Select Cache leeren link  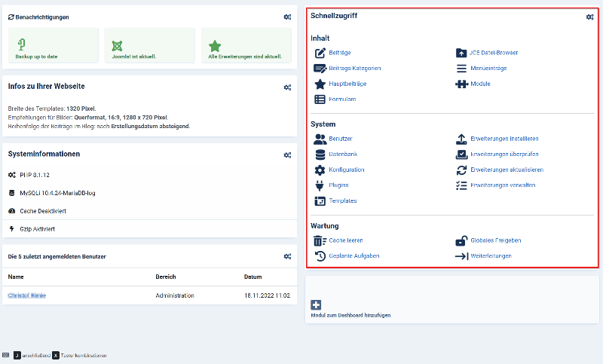pos(346,240)
